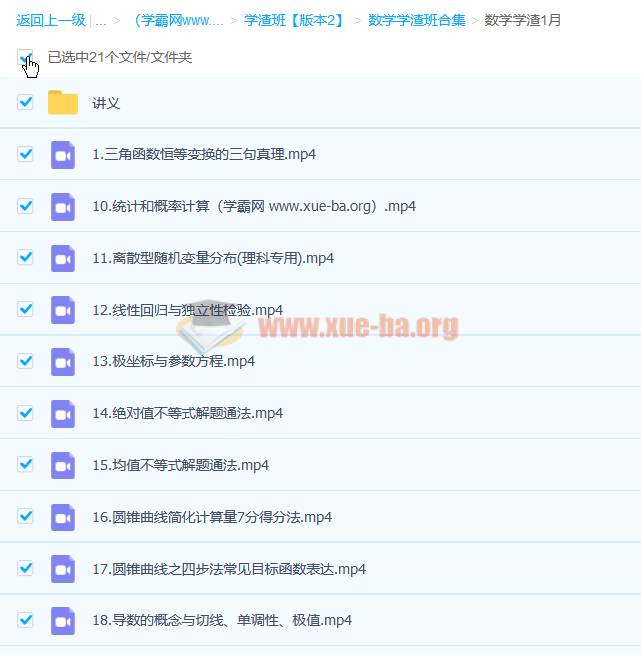Expand the breadcrumb ellipsis (...)
The width and height of the screenshot is (641, 655).
point(101,21)
